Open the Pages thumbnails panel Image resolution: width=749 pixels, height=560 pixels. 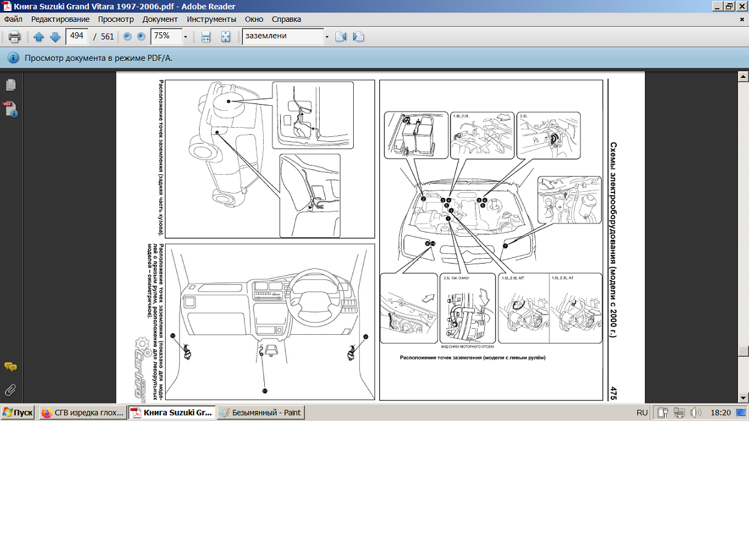pos(10,85)
